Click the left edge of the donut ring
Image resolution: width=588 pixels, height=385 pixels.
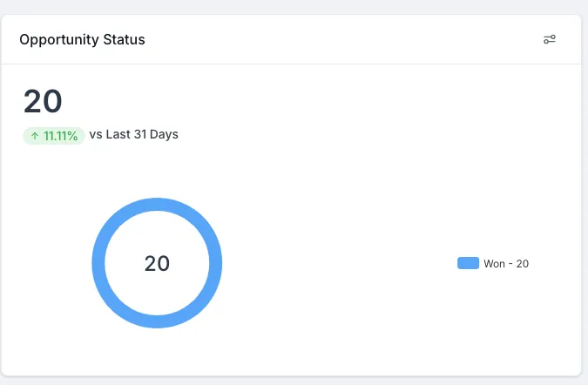pyautogui.click(x=98, y=263)
